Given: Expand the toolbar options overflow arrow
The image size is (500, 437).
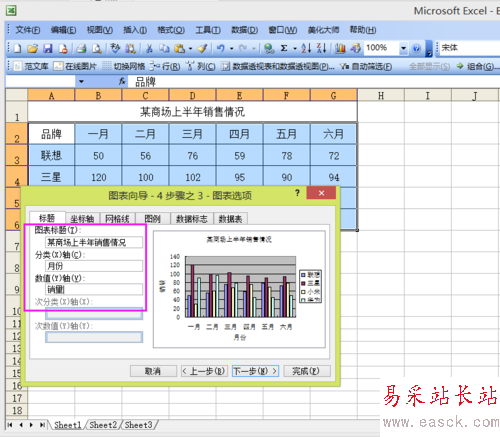Looking at the screenshot, I should coord(429,49).
